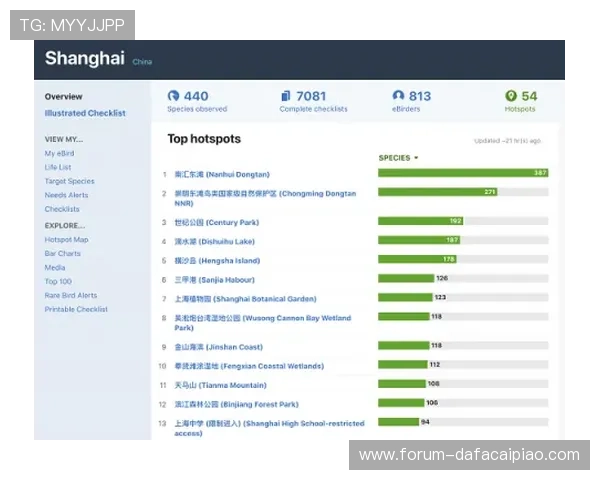Click the 813 eBirders count
The height and width of the screenshot is (480, 600).
pyautogui.click(x=420, y=96)
